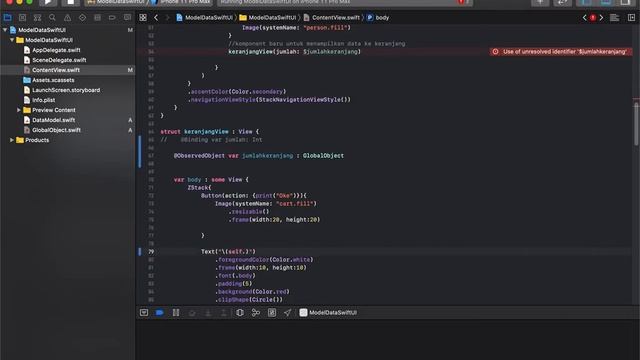640x360 pixels.
Task: Open the Project navigator folder icon
Action: 7,18
